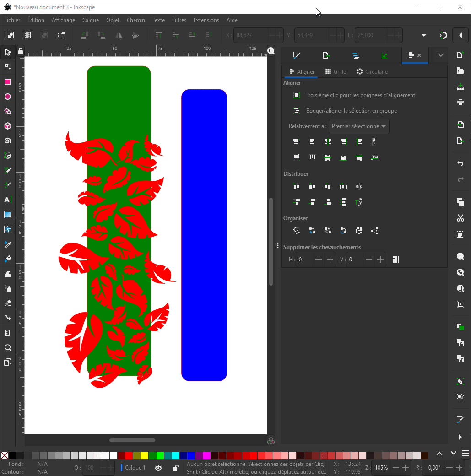The width and height of the screenshot is (471, 476).
Task: Open the Chemin menu
Action: tap(135, 20)
